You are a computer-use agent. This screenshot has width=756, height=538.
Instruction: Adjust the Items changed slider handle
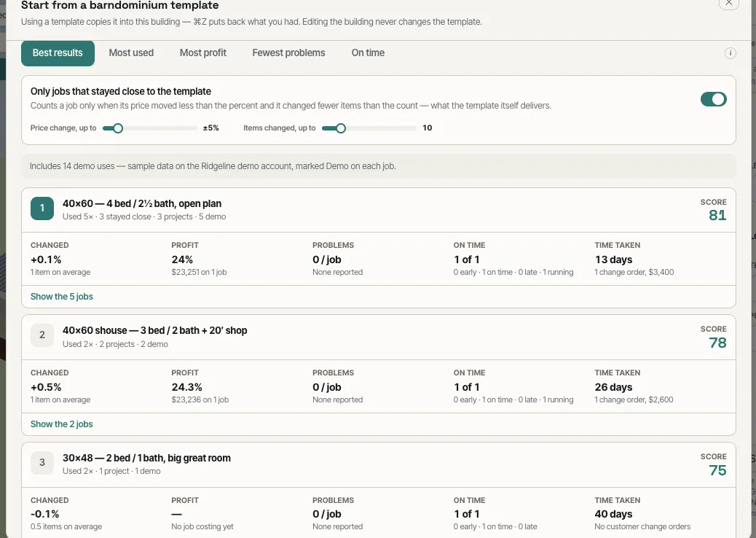point(340,128)
